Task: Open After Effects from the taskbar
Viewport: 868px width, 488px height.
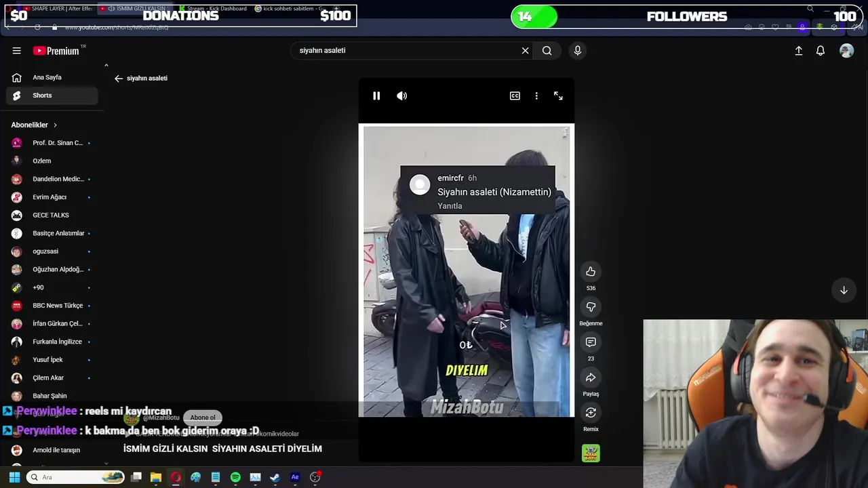Action: coord(295,477)
